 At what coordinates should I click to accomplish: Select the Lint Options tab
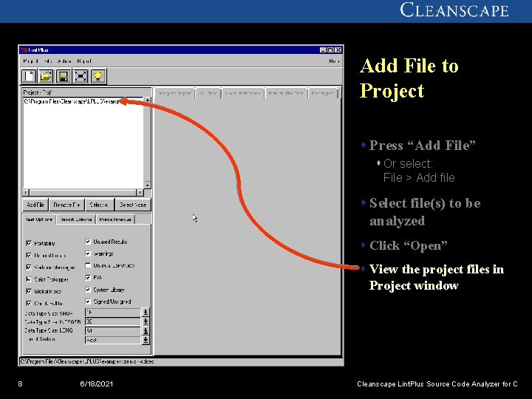point(39,219)
